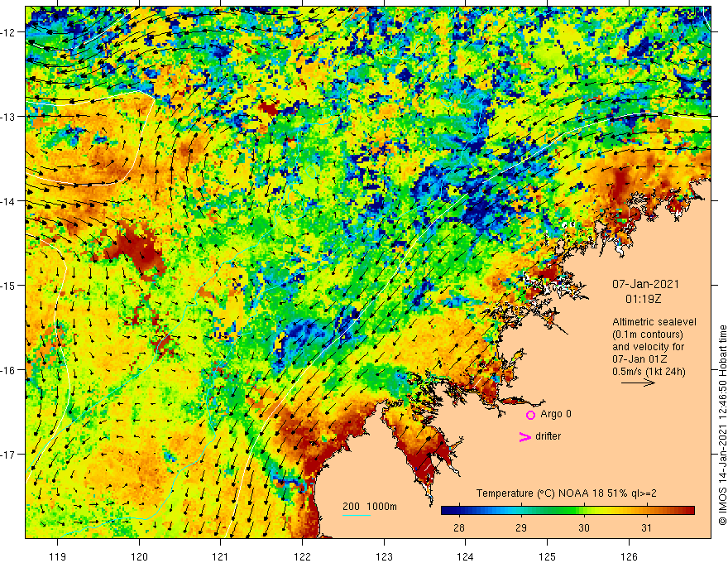Click the 0.5m/s velocity scale arrow
The image size is (728, 563).
[x=638, y=383]
